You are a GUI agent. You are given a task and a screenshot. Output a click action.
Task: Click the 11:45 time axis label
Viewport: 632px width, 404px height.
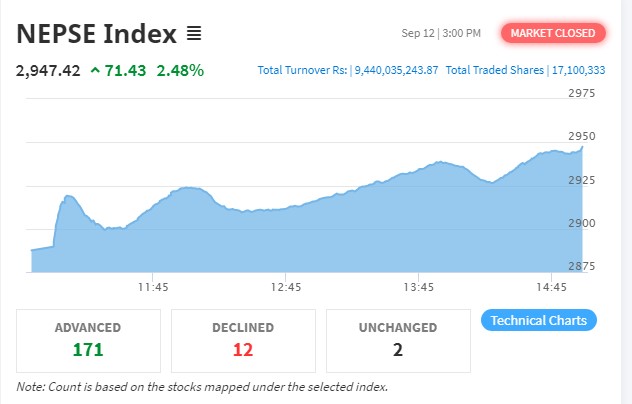[x=152, y=287]
